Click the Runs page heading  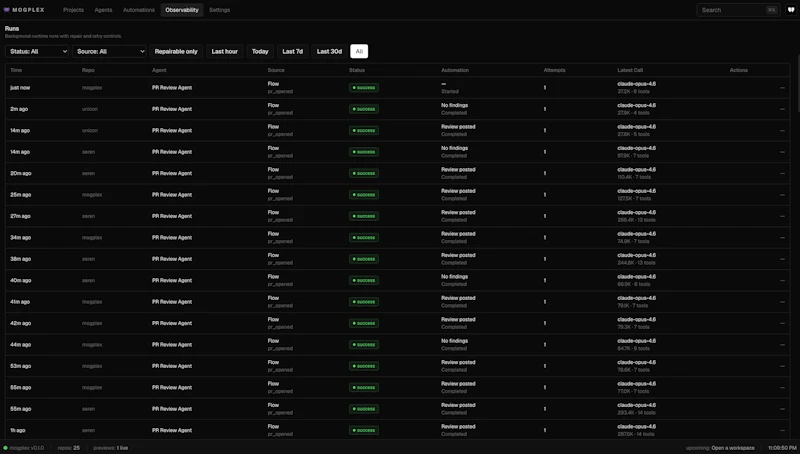(12, 29)
